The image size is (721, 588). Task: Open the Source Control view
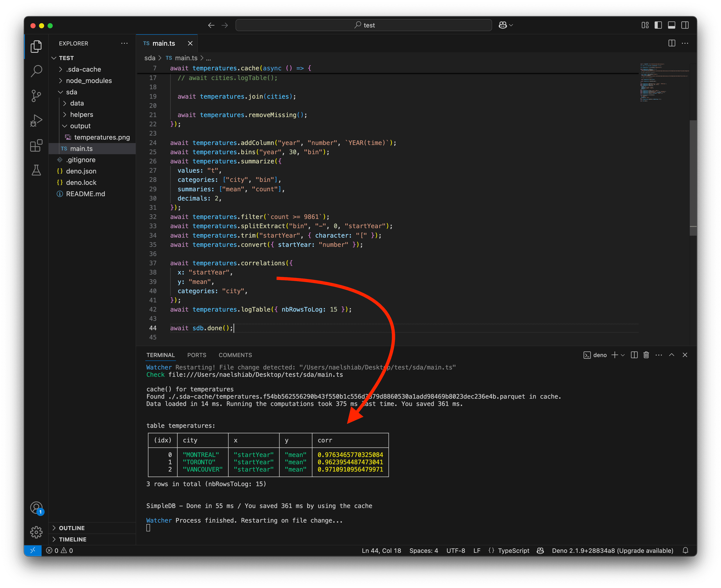point(36,96)
